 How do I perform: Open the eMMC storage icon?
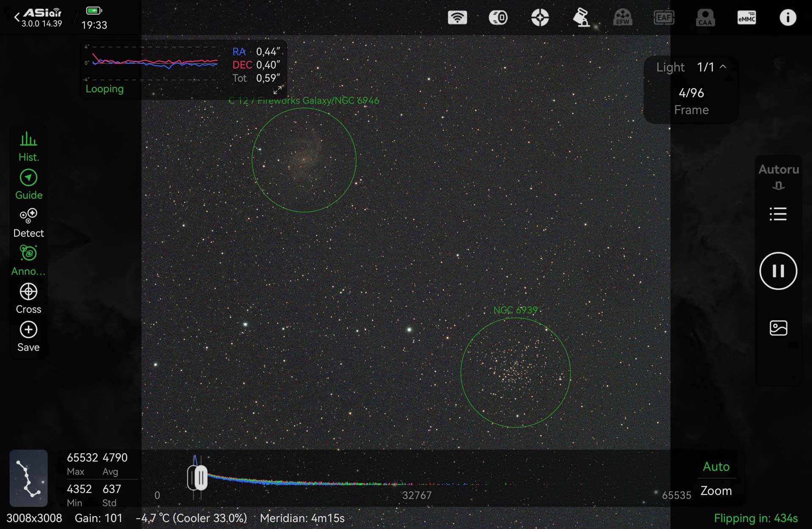click(x=746, y=18)
